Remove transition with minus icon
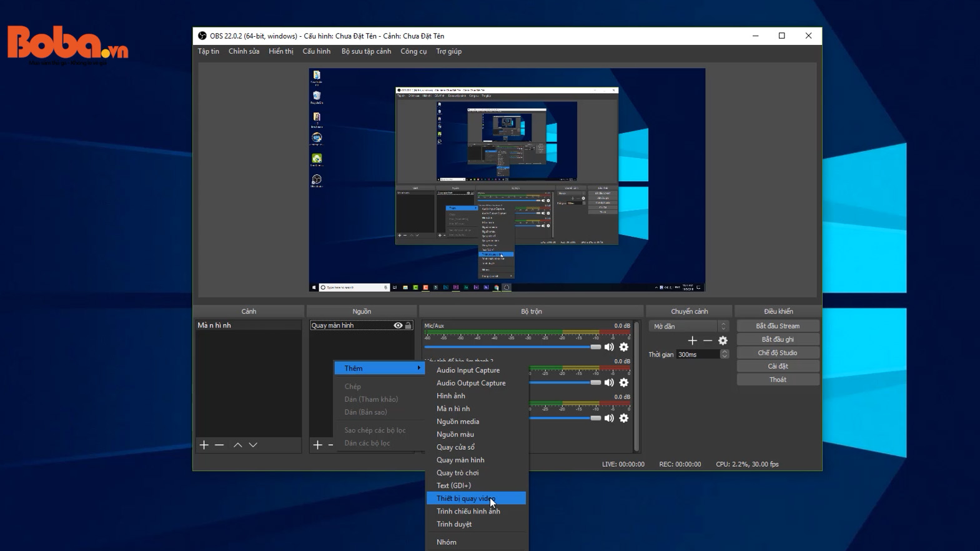Image resolution: width=980 pixels, height=551 pixels. (708, 340)
